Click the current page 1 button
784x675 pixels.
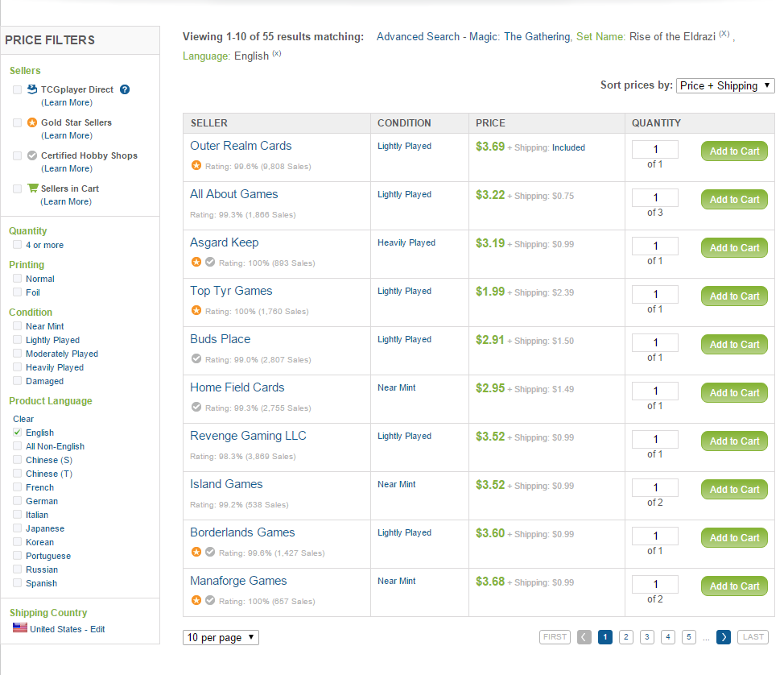tap(605, 637)
